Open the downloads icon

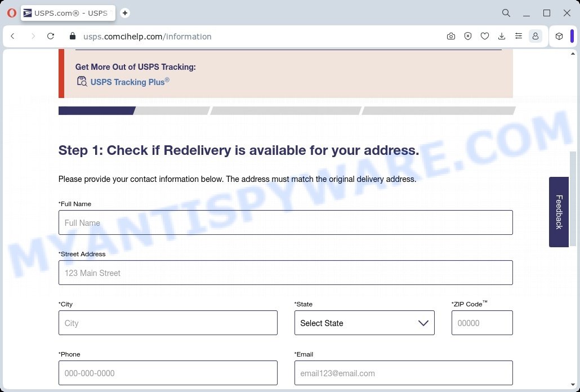[x=502, y=36]
